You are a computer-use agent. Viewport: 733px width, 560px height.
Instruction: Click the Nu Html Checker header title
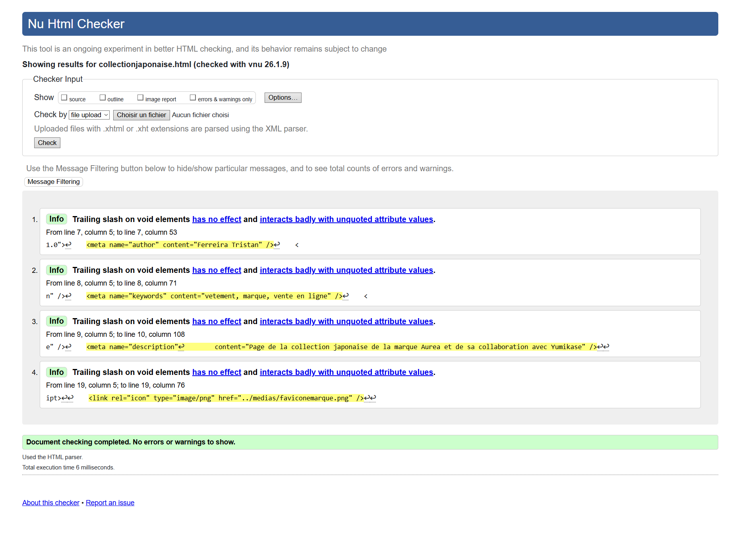point(76,24)
